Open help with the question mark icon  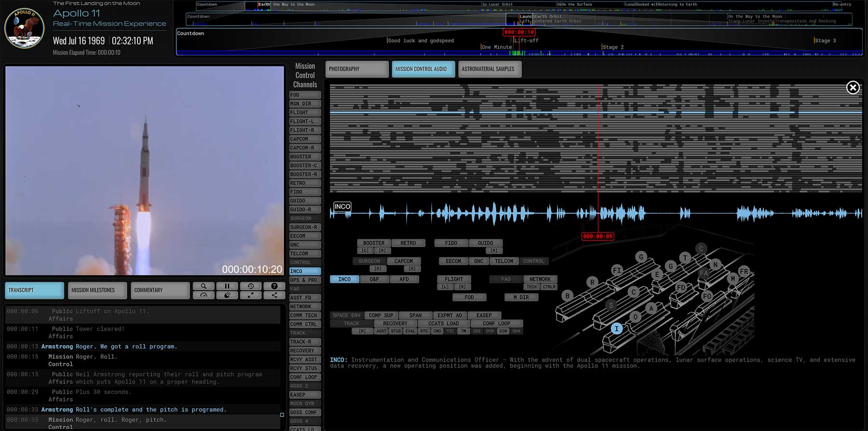point(274,286)
